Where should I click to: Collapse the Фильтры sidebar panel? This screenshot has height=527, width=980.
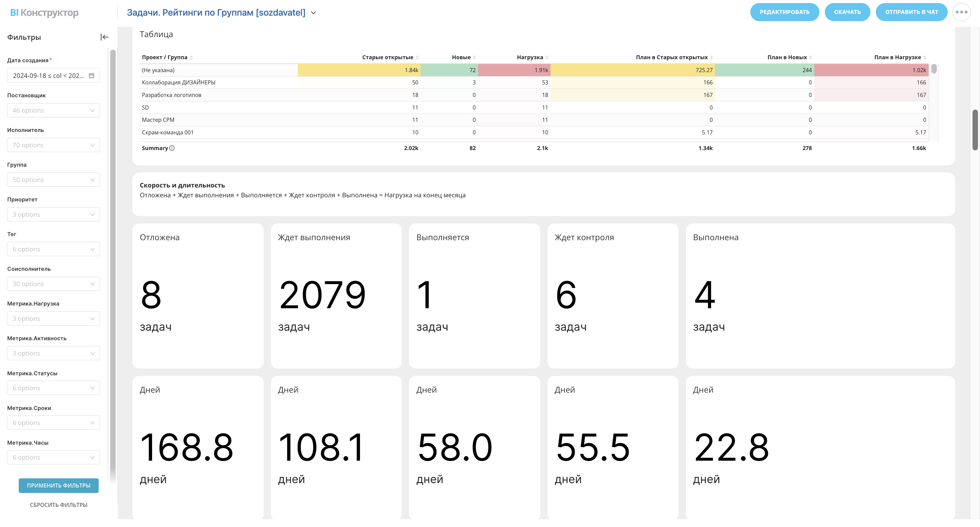[x=104, y=37]
